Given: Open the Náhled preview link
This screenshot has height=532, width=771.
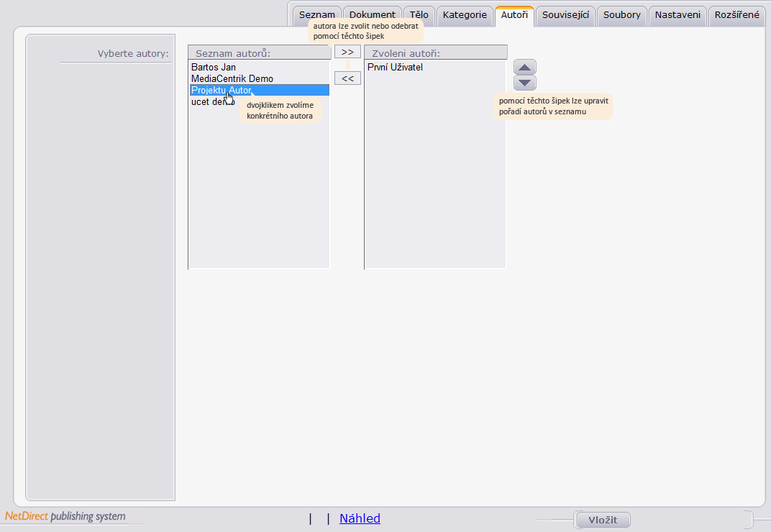Looking at the screenshot, I should point(360,518).
